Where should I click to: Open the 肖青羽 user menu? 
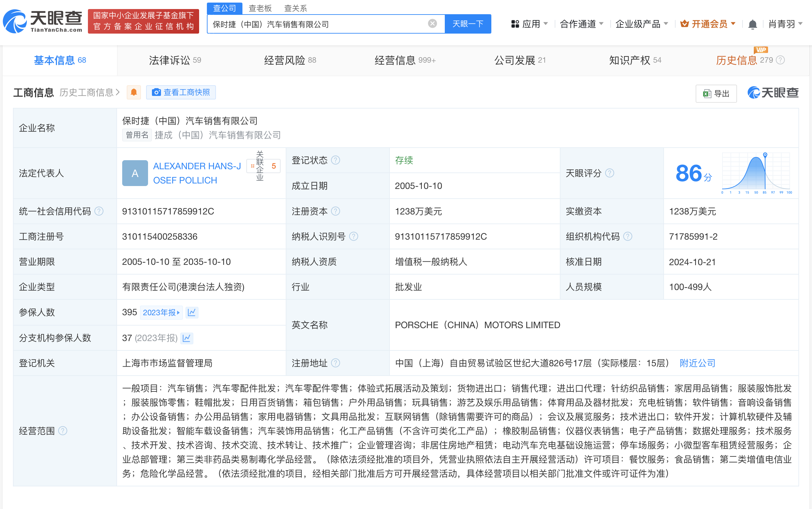785,24
